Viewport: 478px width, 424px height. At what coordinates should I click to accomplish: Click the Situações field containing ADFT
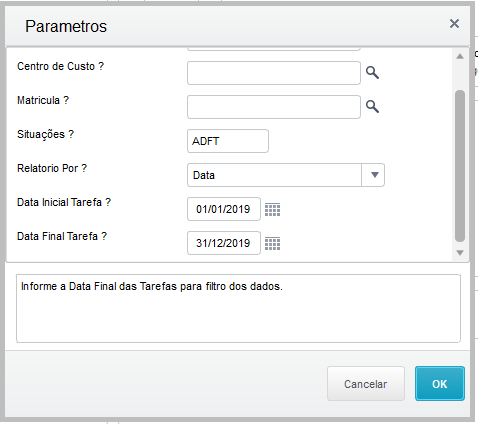pos(228,141)
